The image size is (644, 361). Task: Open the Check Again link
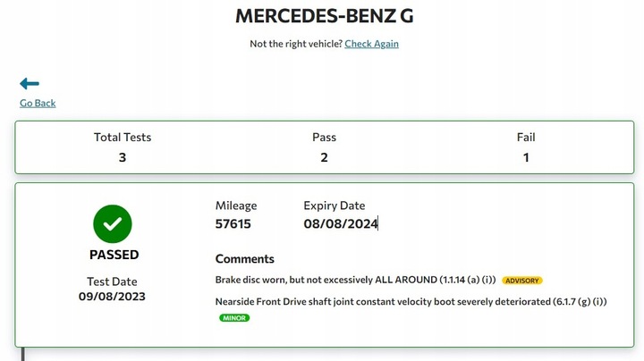click(x=371, y=44)
